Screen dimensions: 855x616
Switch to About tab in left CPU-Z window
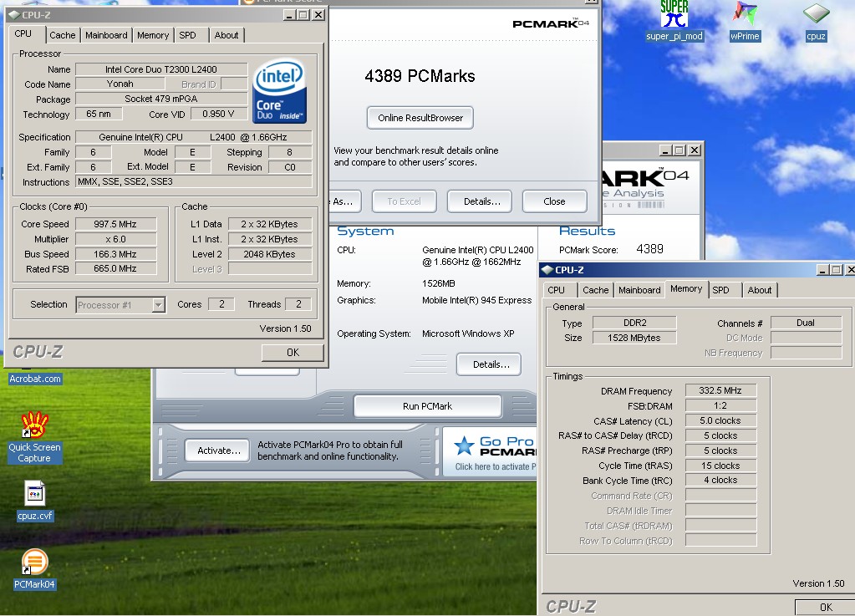226,35
